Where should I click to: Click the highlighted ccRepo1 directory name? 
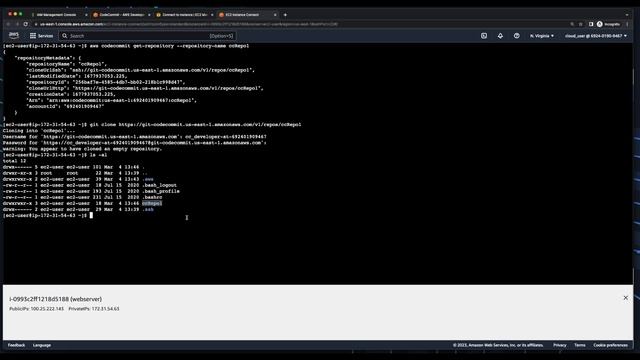(152, 203)
